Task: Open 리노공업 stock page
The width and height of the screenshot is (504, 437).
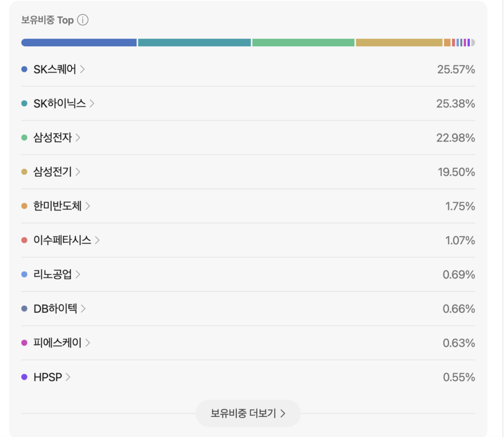Action: (x=53, y=274)
